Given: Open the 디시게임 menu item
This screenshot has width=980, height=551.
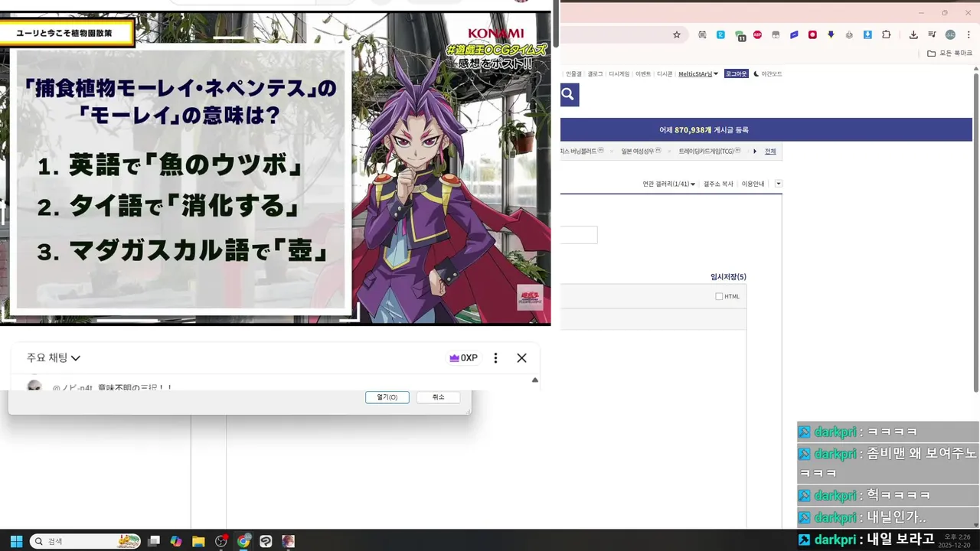Looking at the screenshot, I should 619,73.
